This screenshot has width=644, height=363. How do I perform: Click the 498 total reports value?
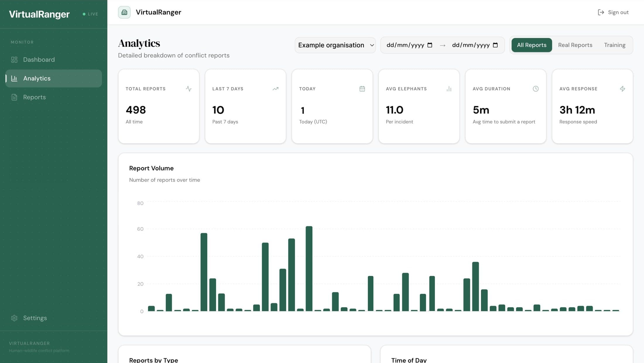pyautogui.click(x=136, y=110)
